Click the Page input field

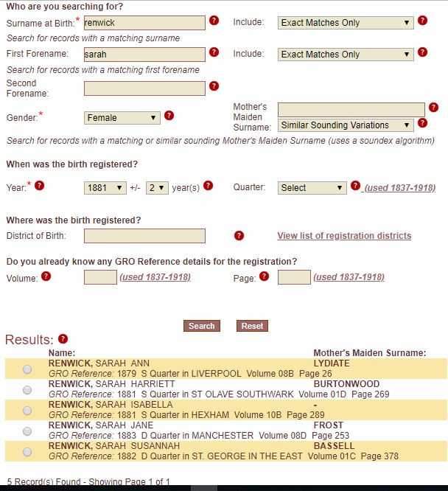point(294,277)
